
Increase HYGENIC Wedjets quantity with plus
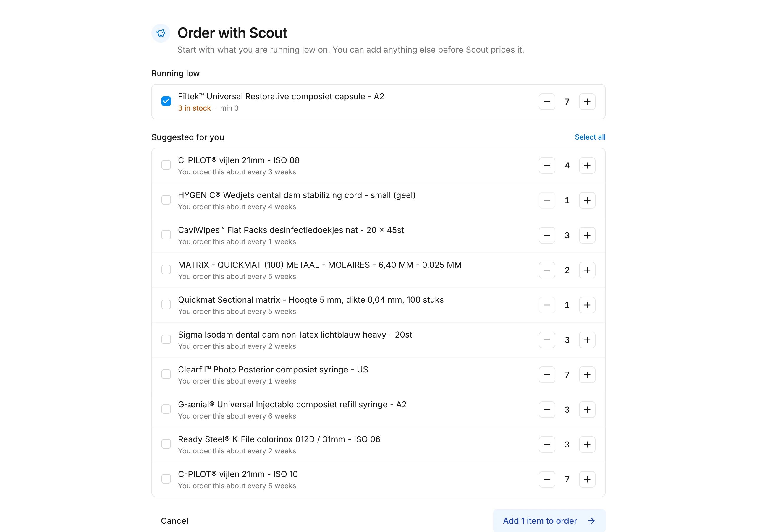pyautogui.click(x=587, y=200)
